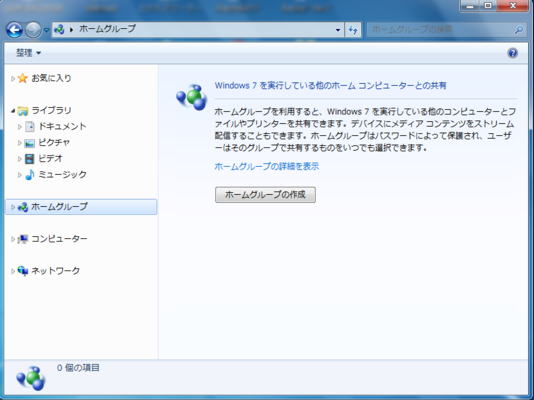Click the search magnifier icon

click(519, 30)
